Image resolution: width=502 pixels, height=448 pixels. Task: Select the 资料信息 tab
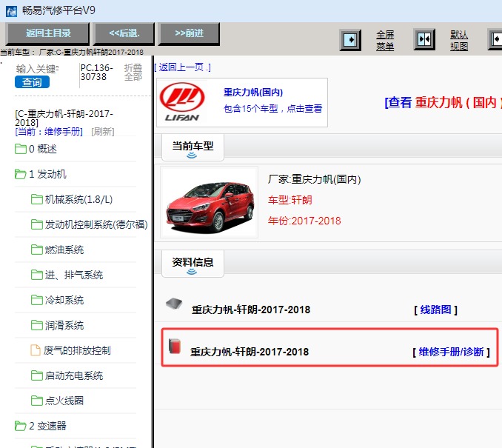193,264
